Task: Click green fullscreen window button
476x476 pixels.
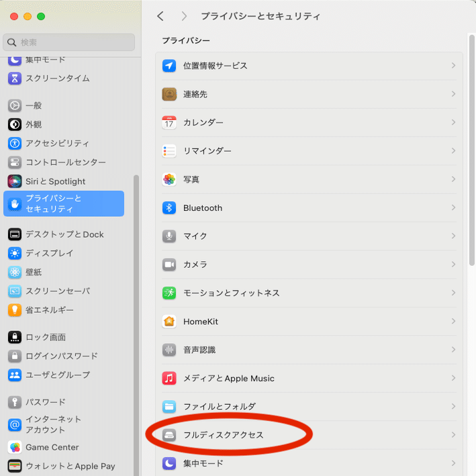Action: (x=41, y=16)
